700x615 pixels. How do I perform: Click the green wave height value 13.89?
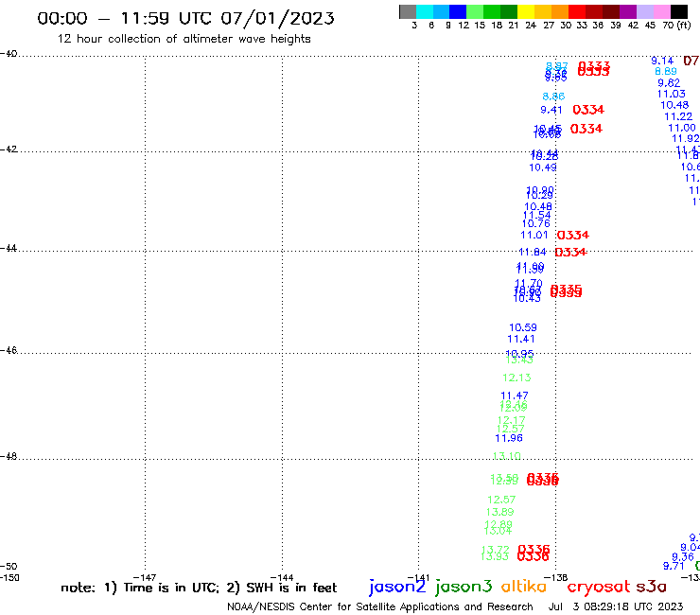point(500,512)
